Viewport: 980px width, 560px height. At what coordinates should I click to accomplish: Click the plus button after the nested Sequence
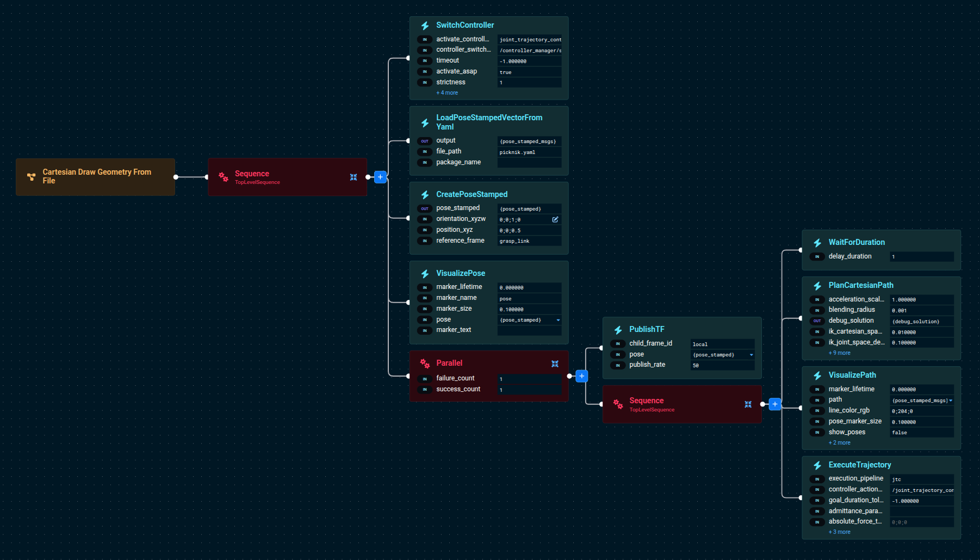click(775, 404)
